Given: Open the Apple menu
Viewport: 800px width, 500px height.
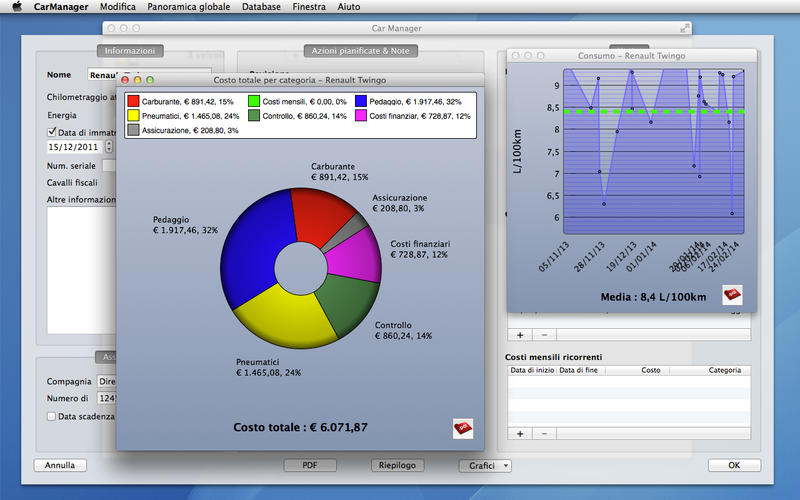Looking at the screenshot, I should tap(16, 7).
